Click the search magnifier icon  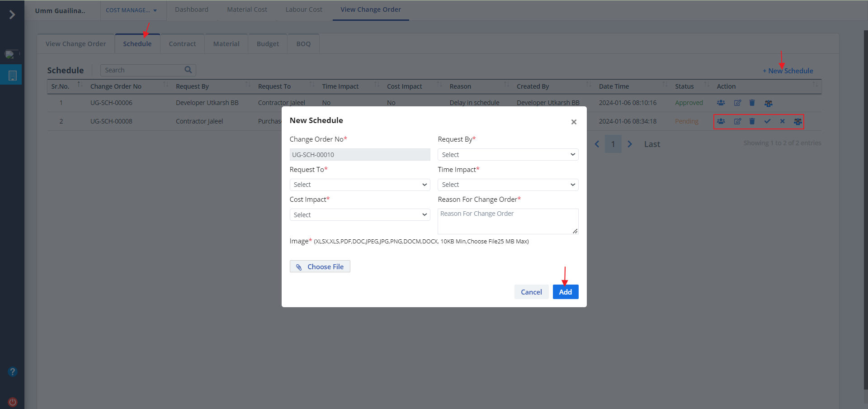click(x=188, y=70)
